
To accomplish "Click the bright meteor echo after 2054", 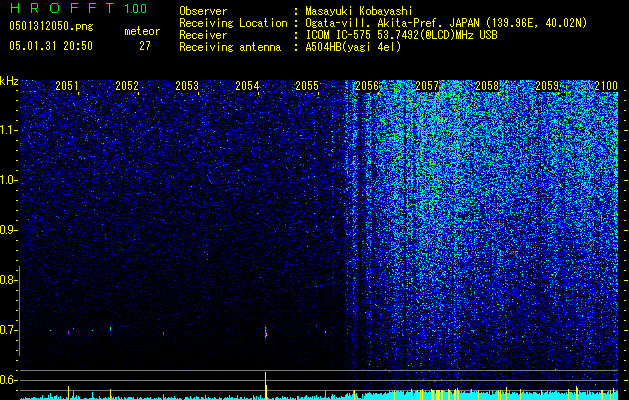I will 266,333.
